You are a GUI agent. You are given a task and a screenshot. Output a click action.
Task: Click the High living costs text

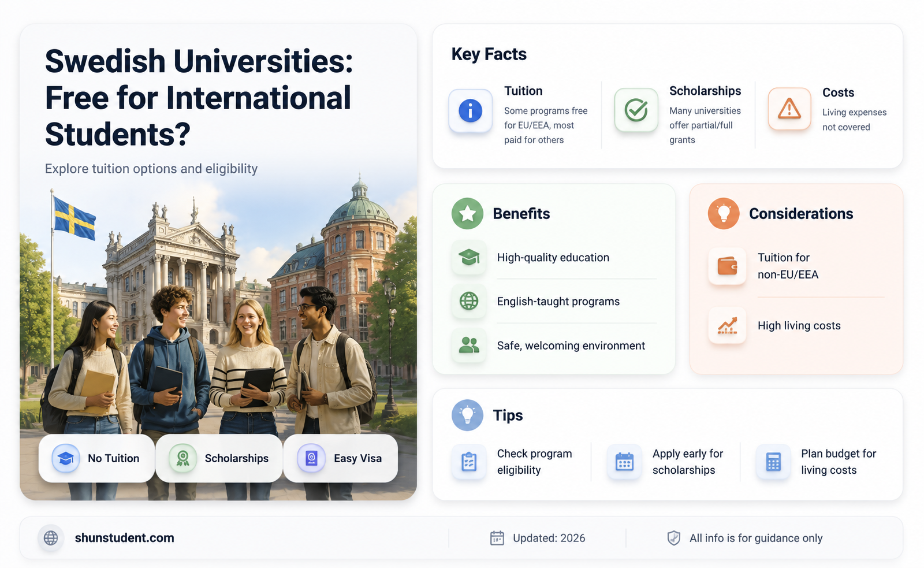click(x=799, y=326)
